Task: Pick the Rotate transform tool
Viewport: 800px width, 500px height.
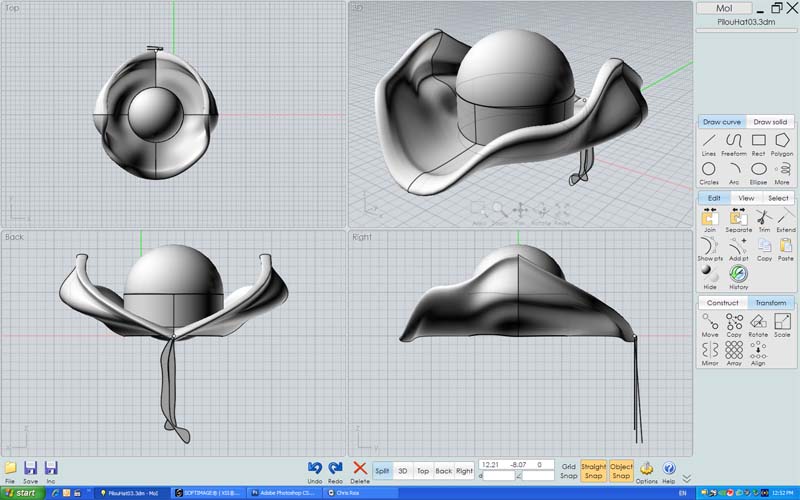Action: click(758, 325)
